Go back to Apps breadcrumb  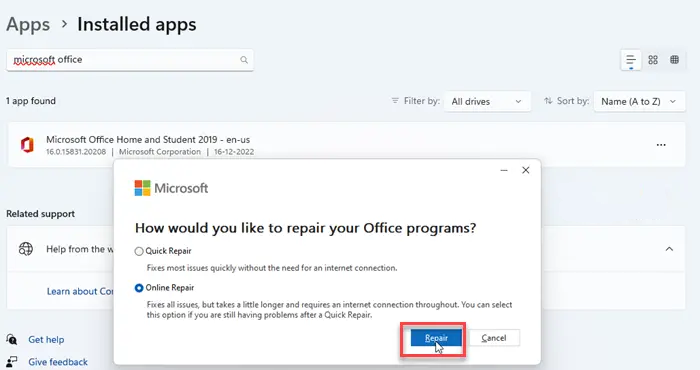pyautogui.click(x=28, y=25)
